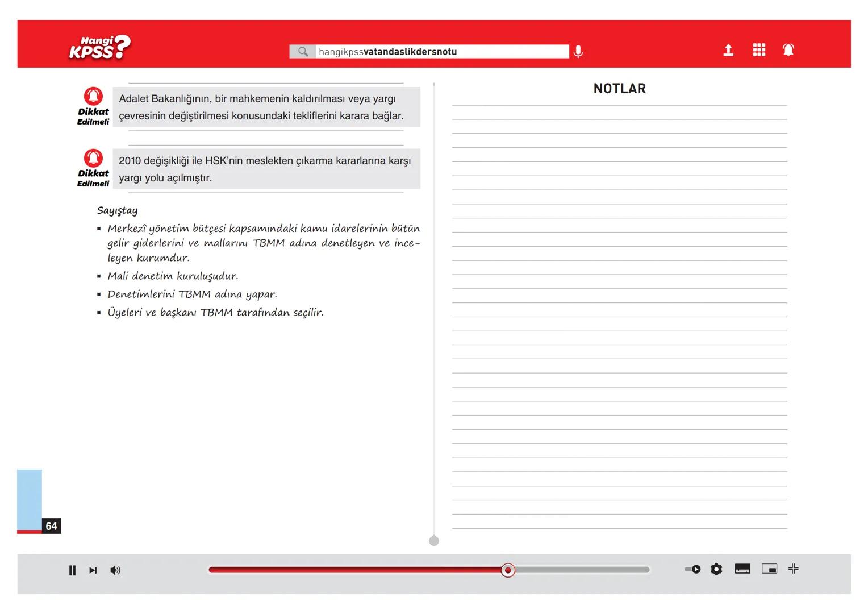This screenshot has width=868, height=614.
Task: Pause the video playback
Action: pos(72,570)
